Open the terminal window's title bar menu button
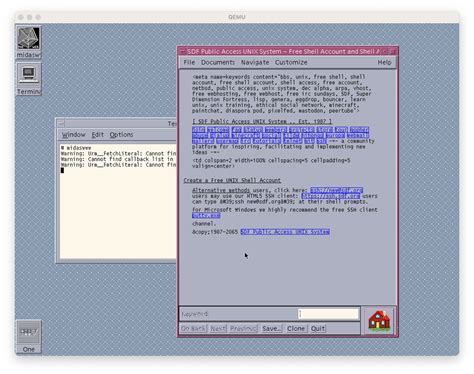 pyautogui.click(x=61, y=123)
